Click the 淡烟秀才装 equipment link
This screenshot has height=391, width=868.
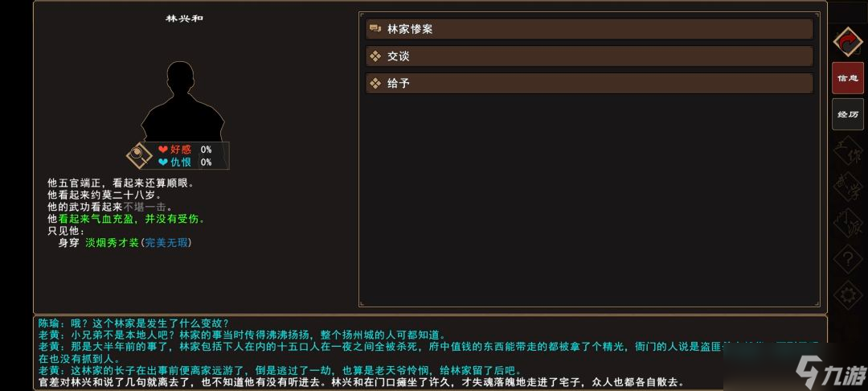(x=112, y=242)
